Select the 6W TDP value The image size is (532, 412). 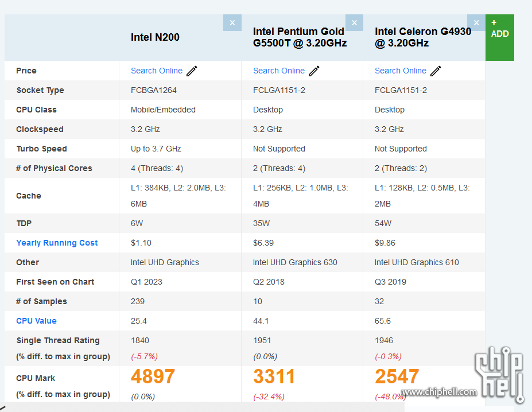(x=137, y=223)
